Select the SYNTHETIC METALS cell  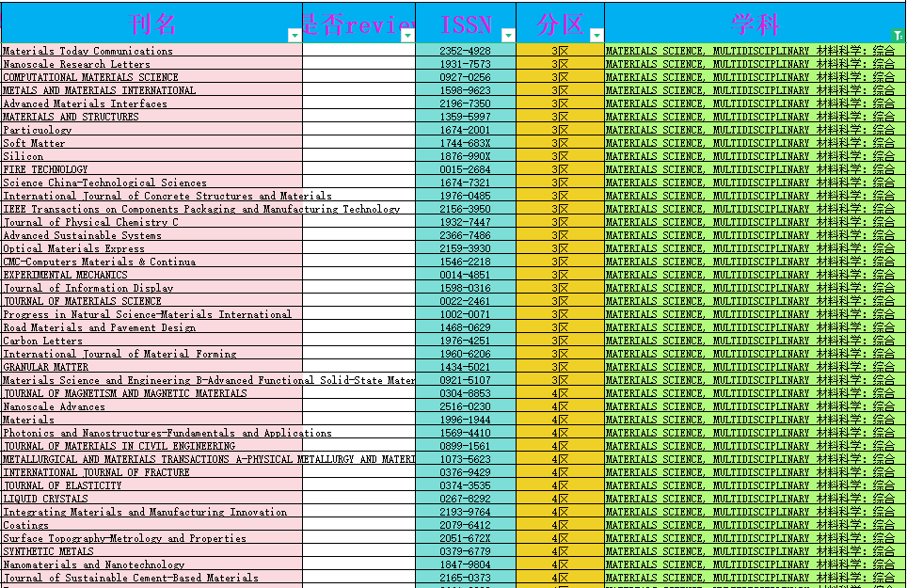pos(151,551)
